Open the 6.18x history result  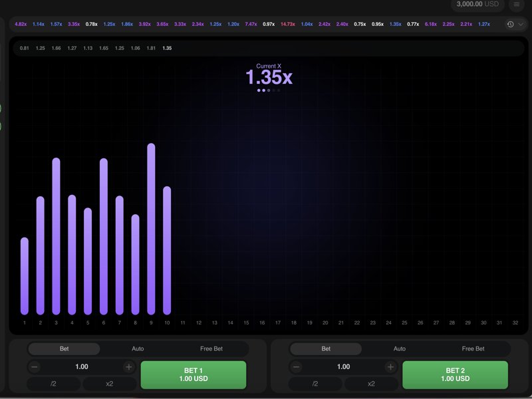tap(431, 24)
